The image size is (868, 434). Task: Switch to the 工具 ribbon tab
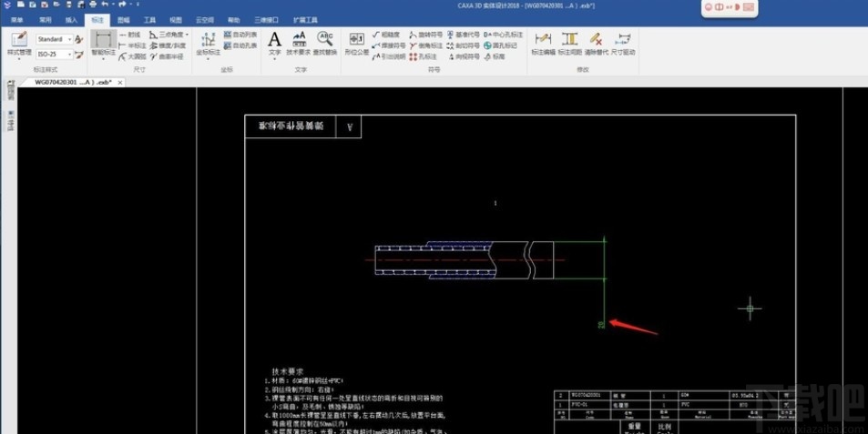[x=149, y=20]
